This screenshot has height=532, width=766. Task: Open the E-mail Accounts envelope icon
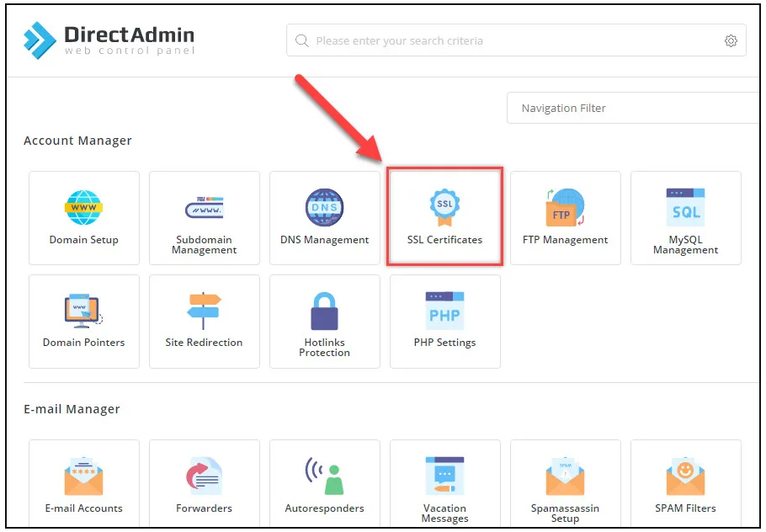pos(83,476)
